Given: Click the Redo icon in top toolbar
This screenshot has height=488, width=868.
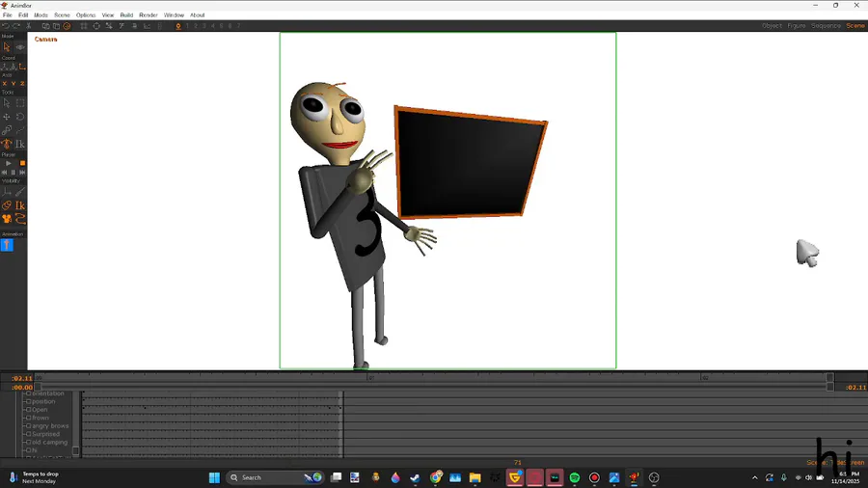Looking at the screenshot, I should (x=16, y=26).
